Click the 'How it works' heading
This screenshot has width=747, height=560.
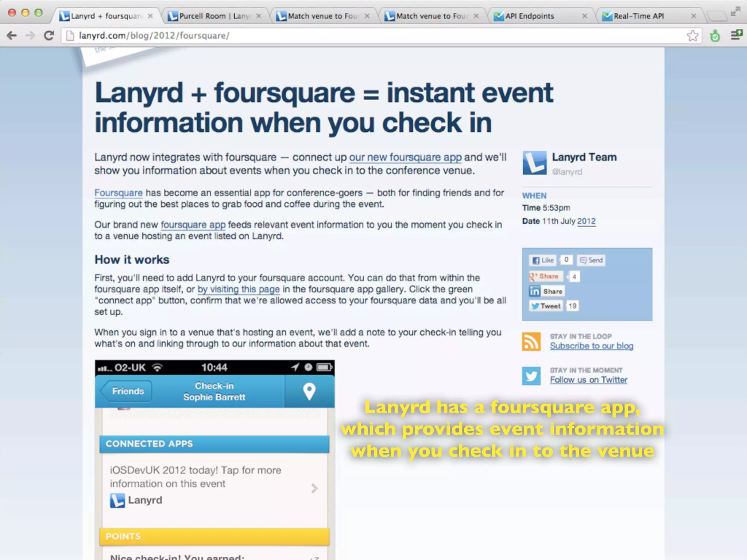click(x=132, y=260)
